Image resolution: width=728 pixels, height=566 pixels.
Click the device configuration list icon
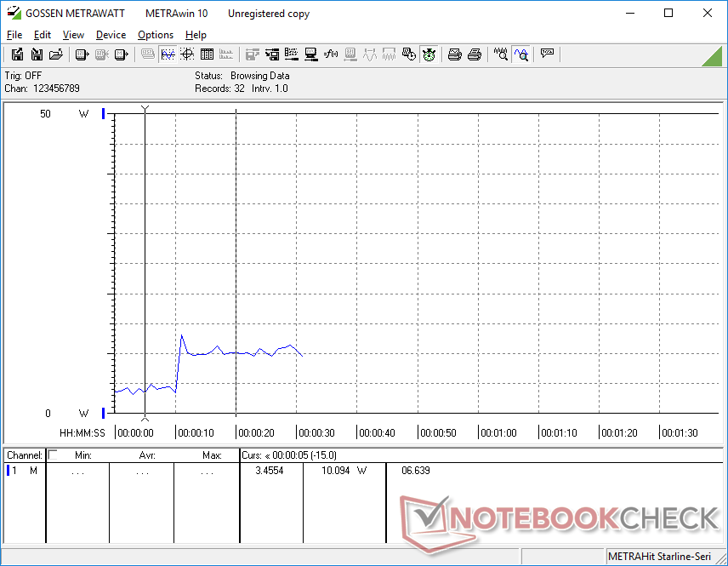(x=272, y=54)
